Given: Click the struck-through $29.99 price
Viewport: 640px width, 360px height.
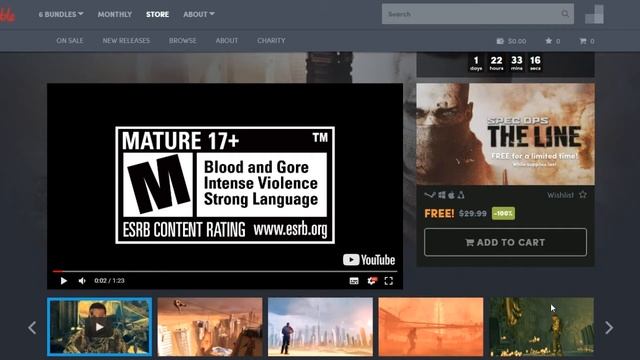Looking at the screenshot, I should click(x=473, y=213).
